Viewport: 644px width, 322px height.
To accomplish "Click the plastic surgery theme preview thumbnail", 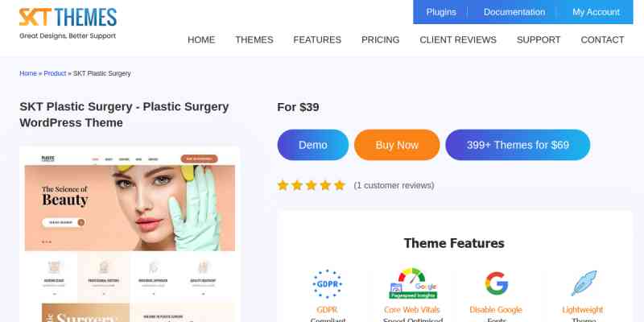I will pyautogui.click(x=130, y=234).
